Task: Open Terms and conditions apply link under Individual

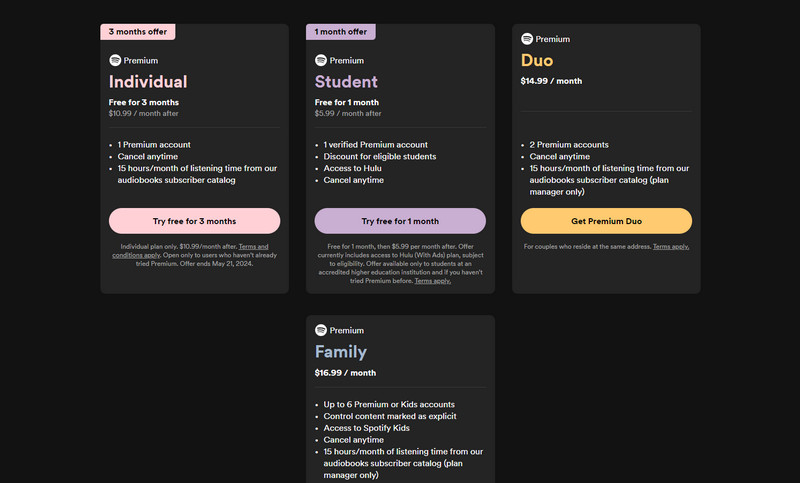Action: (253, 246)
